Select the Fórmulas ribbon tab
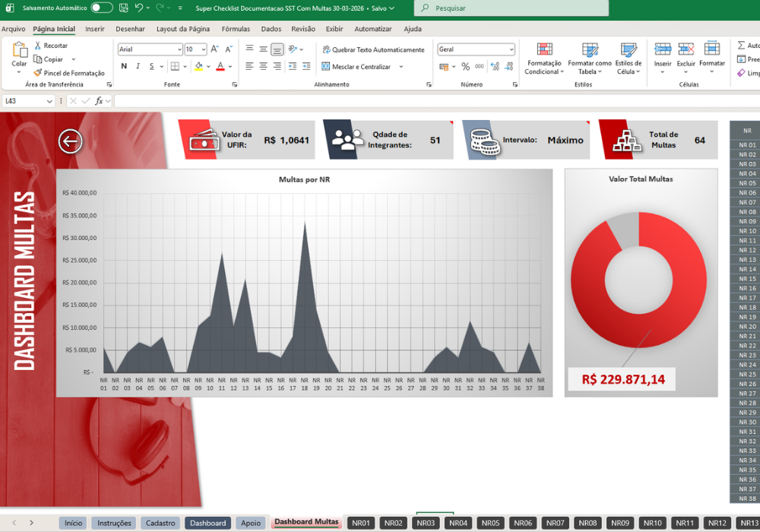The image size is (760, 532). tap(236, 29)
